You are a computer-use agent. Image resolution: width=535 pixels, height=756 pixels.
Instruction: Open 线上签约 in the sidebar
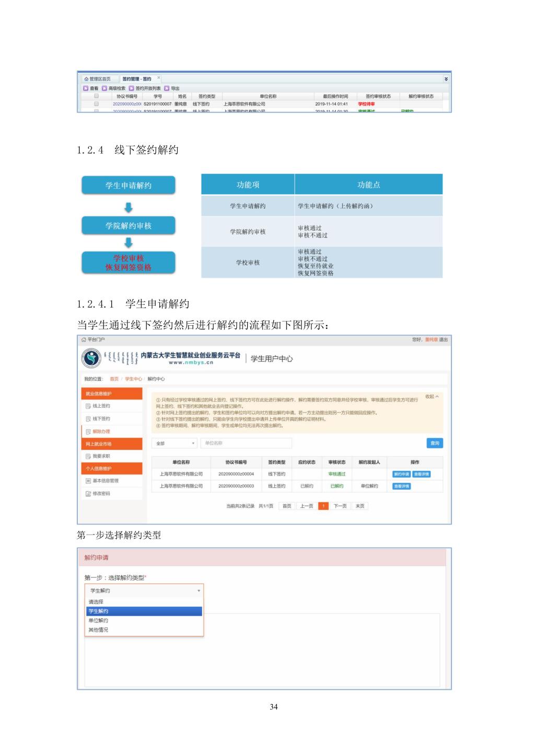pos(101,406)
